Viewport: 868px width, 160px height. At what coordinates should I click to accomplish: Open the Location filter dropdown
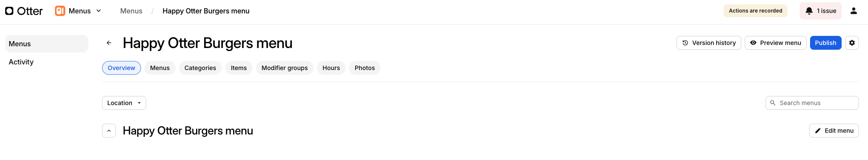tap(124, 103)
